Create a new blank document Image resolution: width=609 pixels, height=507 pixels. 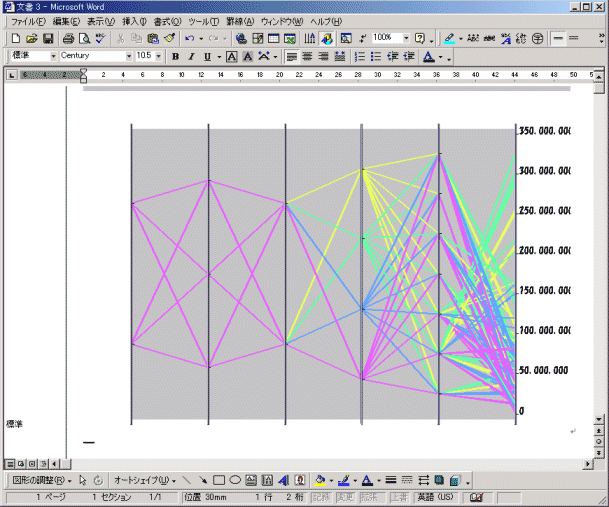(x=16, y=38)
